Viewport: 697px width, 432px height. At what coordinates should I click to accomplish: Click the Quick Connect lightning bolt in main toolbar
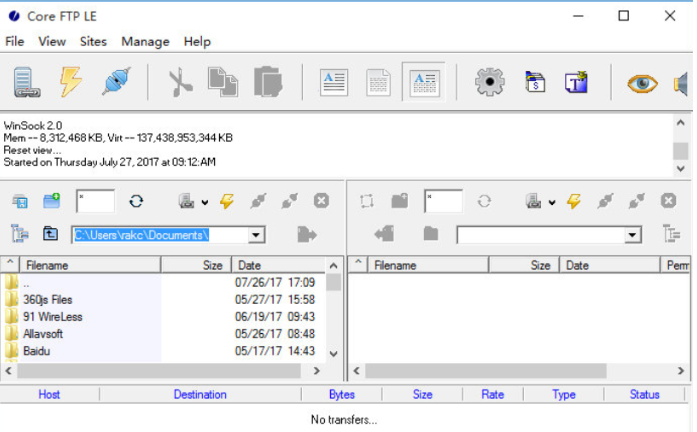(70, 82)
